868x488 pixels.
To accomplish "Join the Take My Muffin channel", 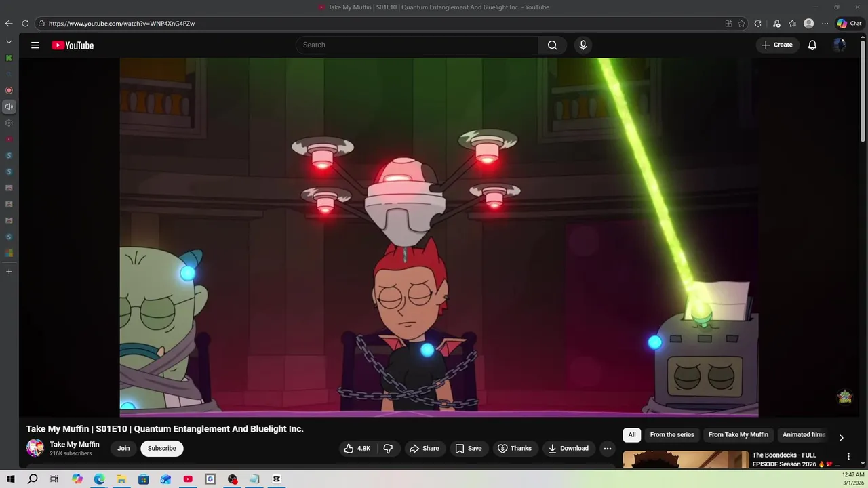I will coord(123,448).
